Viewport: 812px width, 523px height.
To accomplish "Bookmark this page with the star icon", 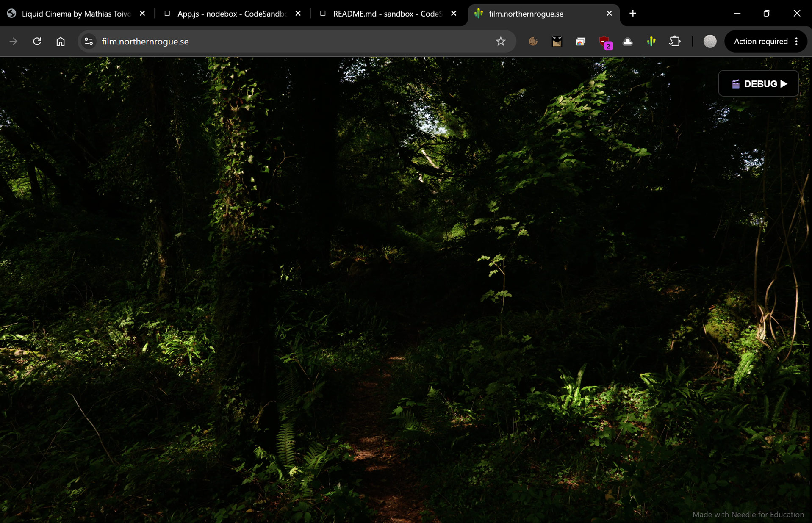I will (501, 41).
